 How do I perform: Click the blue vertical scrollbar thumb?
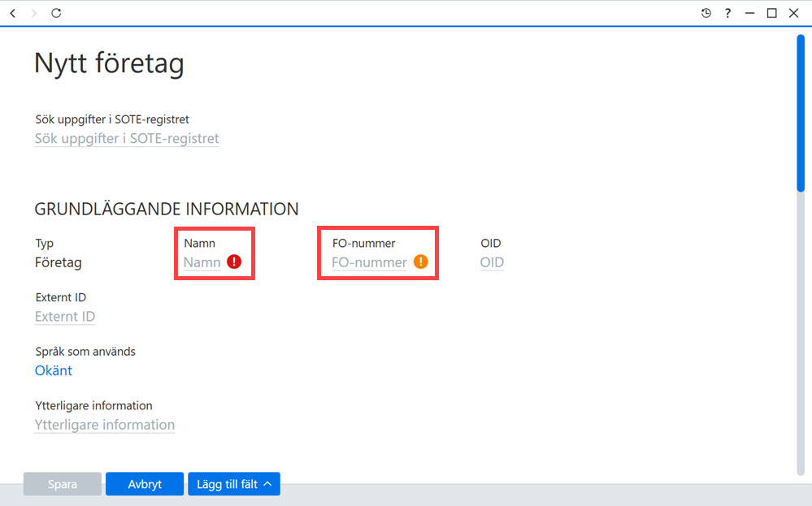point(801,113)
